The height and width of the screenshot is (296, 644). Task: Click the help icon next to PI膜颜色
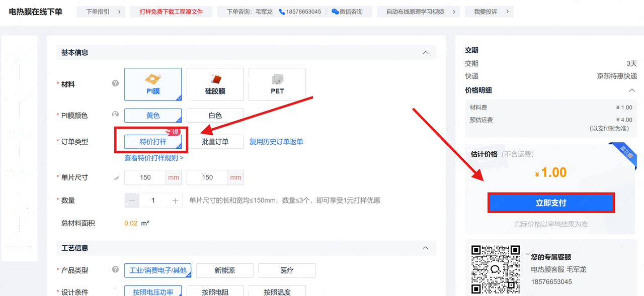[x=115, y=115]
